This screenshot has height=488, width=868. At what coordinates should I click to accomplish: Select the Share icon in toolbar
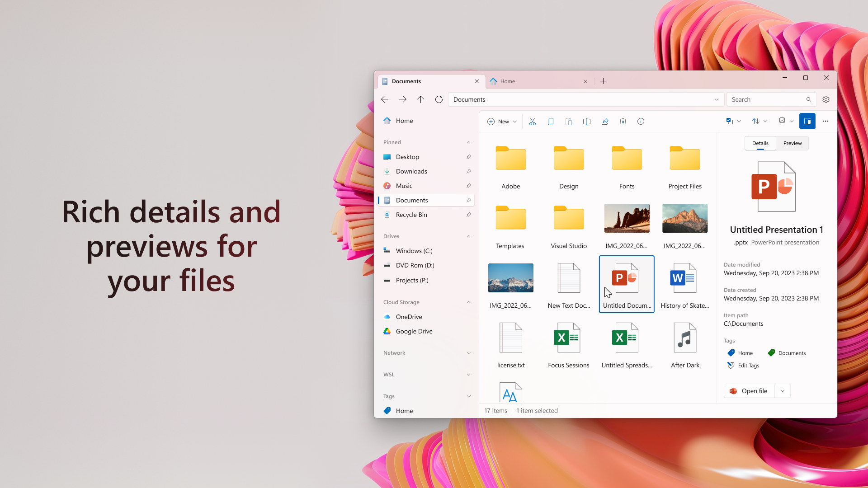click(x=604, y=122)
